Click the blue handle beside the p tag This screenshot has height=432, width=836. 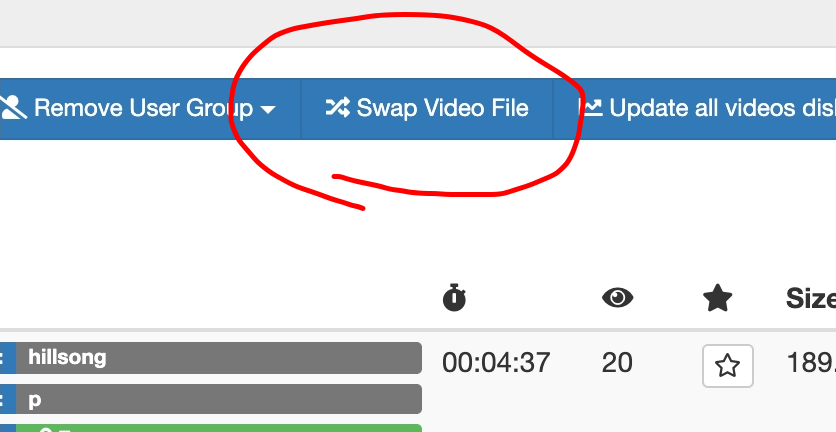tap(8, 399)
